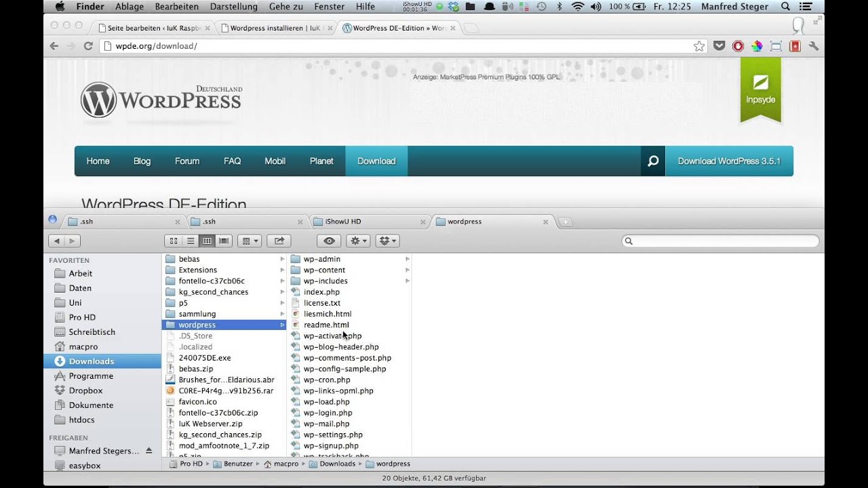The image size is (868, 488).
Task: Open the Forum link in site navigation
Action: click(187, 161)
